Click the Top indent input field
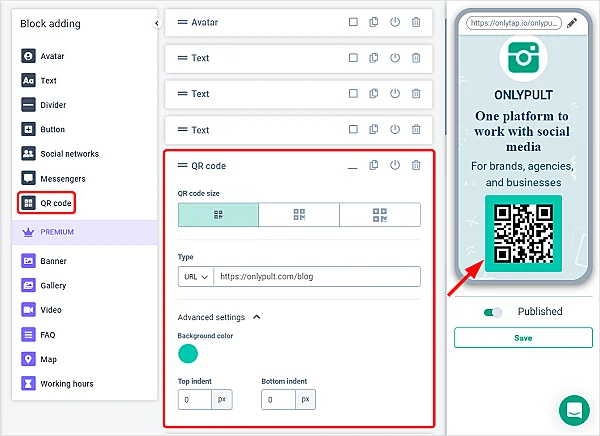 194,399
